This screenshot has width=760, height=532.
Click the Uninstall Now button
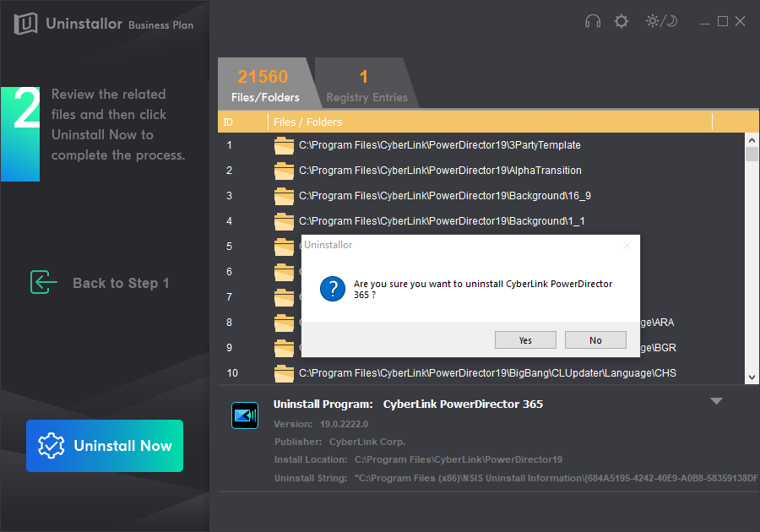[x=105, y=446]
